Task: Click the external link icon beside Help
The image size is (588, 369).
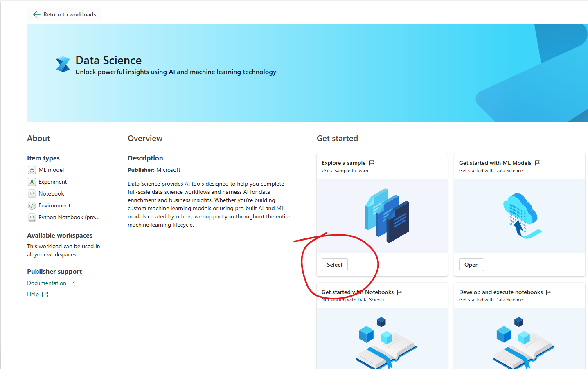Action: click(45, 295)
